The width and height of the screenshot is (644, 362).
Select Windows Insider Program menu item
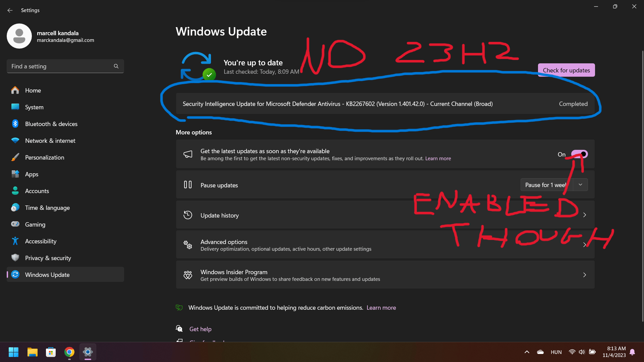click(385, 275)
